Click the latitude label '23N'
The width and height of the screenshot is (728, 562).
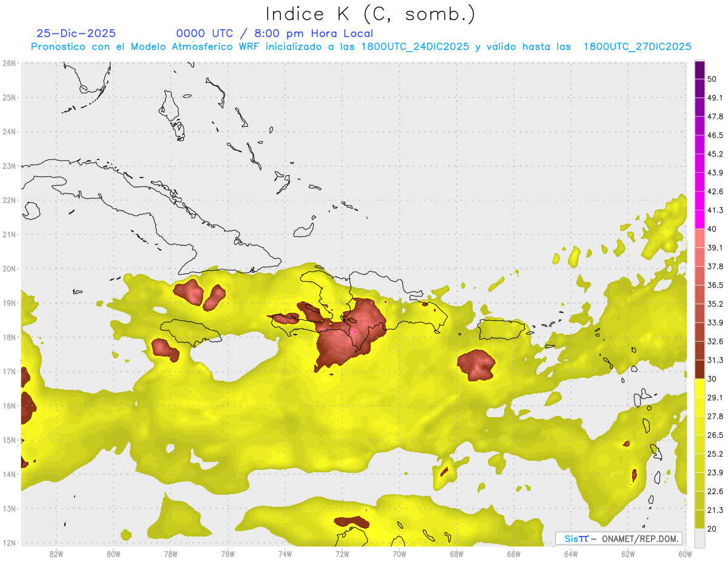8,166
